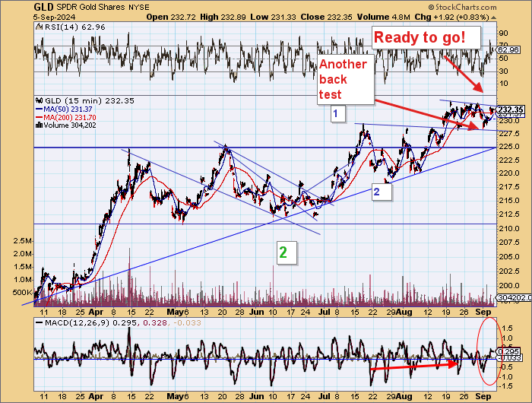Screen dimensions: 532x403
Task: Click the -1.5 level on the MACD axis
Action: 505,386
